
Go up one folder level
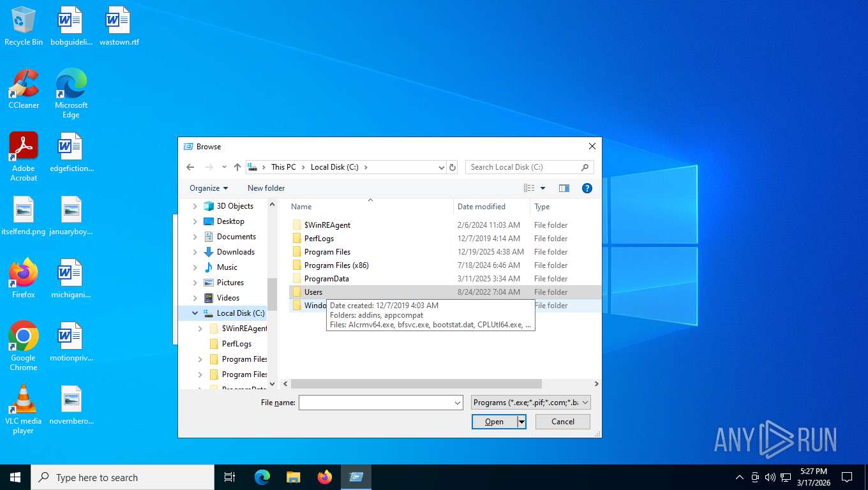237,167
